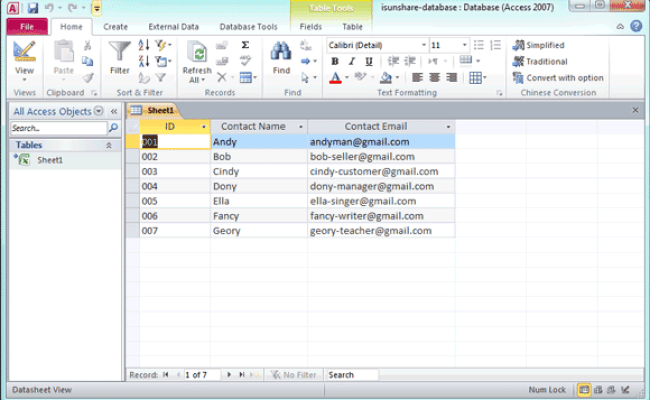Open the File tab
This screenshot has height=400, width=650.
tap(27, 27)
